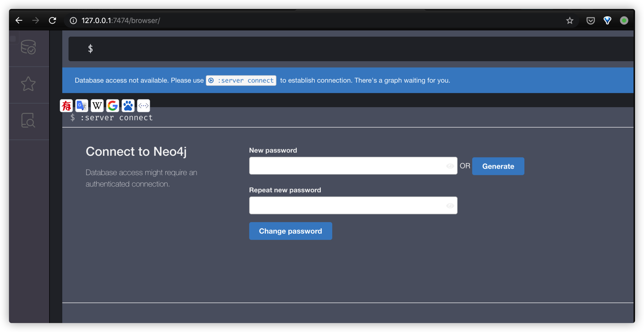Screen dimensions: 644x332
Task: Focus the Repeat new password field
Action: coord(347,205)
